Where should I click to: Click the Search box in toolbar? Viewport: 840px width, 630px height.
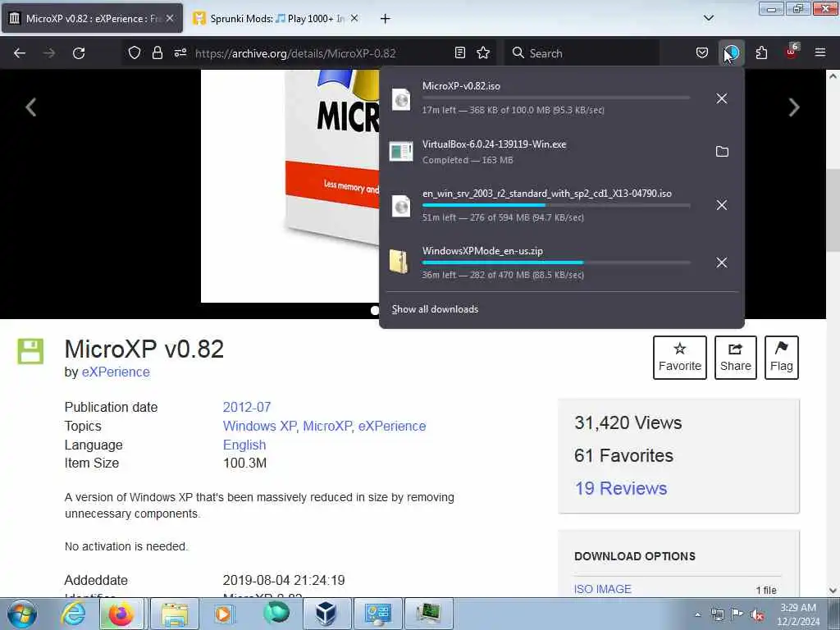point(582,53)
